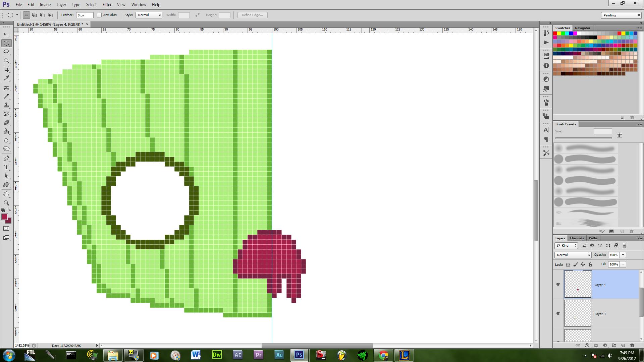Toggle lock image pixels brush icon
This screenshot has height=362, width=644.
pyautogui.click(x=575, y=264)
